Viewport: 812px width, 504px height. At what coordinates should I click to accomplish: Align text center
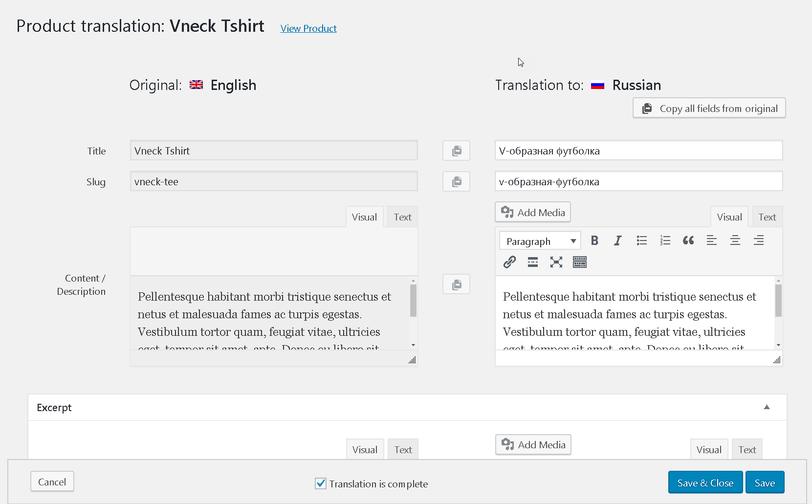tap(735, 241)
